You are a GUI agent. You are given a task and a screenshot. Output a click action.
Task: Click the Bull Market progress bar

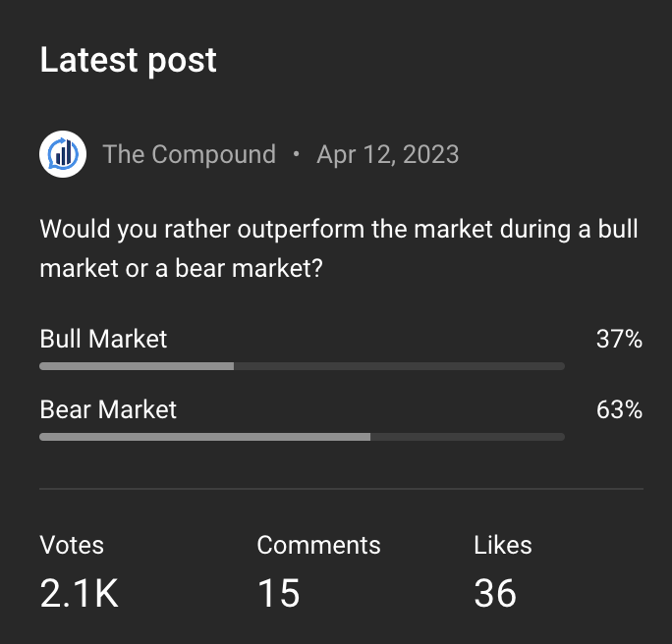tap(303, 366)
